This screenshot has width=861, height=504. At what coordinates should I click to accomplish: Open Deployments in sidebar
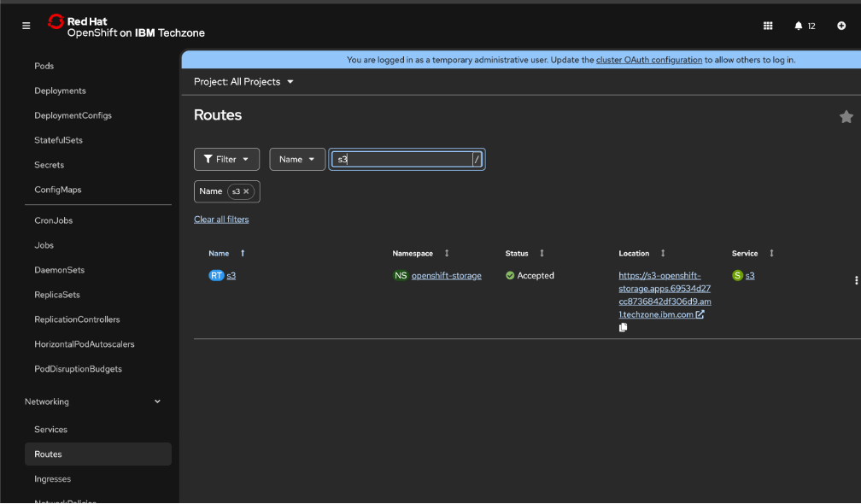click(60, 91)
